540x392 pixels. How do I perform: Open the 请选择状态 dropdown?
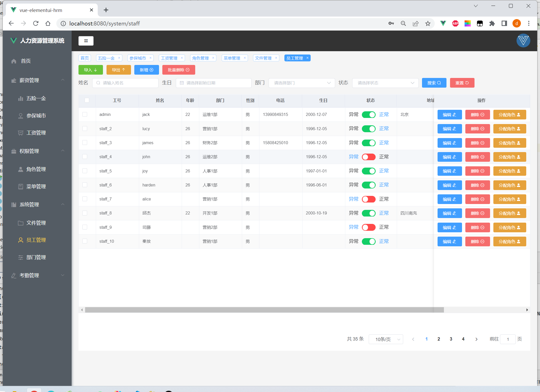click(385, 83)
